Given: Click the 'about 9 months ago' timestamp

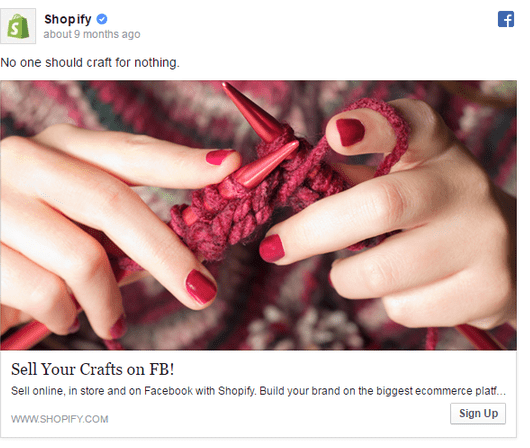Looking at the screenshot, I should tap(92, 34).
